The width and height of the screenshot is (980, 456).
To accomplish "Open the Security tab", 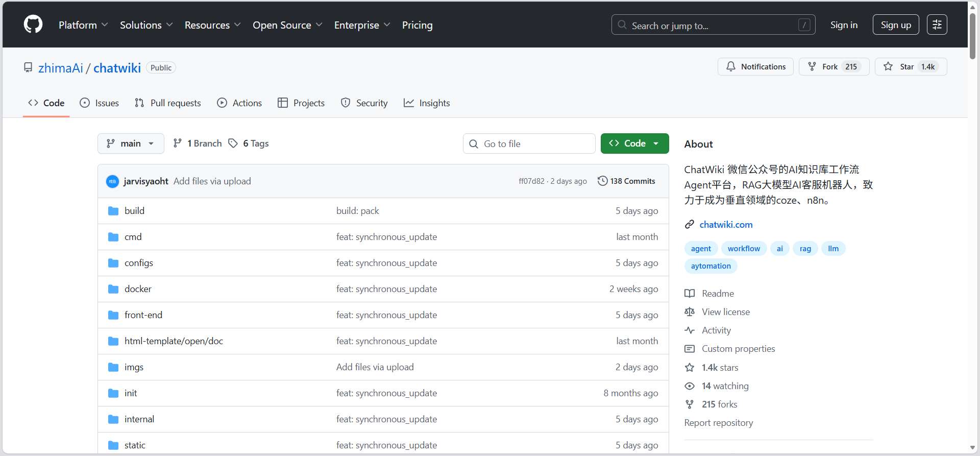I will 364,103.
